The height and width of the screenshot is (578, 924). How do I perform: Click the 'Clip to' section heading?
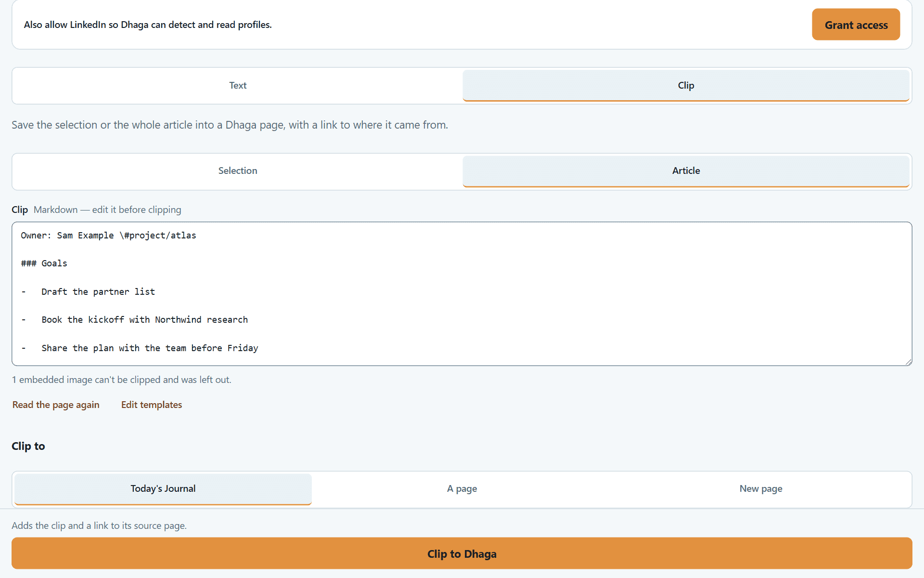pos(28,446)
